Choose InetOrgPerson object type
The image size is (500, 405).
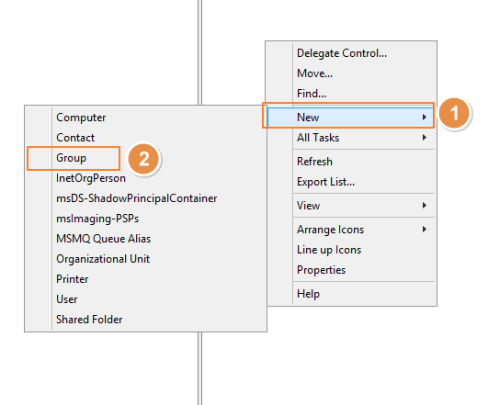tap(91, 178)
